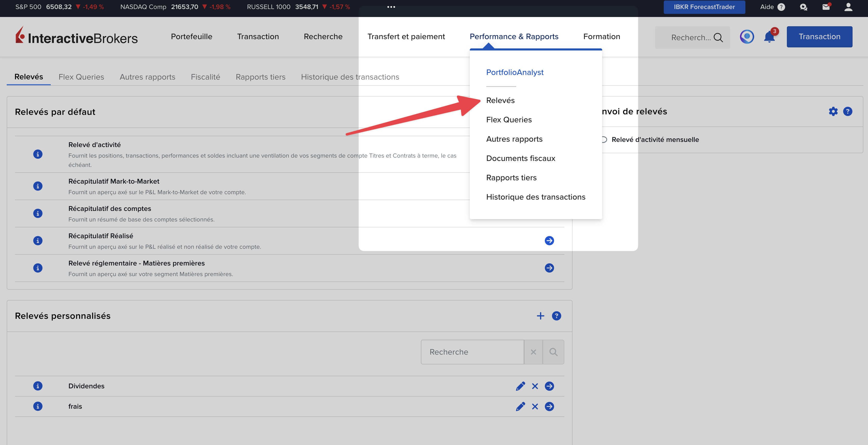Viewport: 868px width, 445px height.
Task: Open the chat support icon
Action: pyautogui.click(x=803, y=7)
